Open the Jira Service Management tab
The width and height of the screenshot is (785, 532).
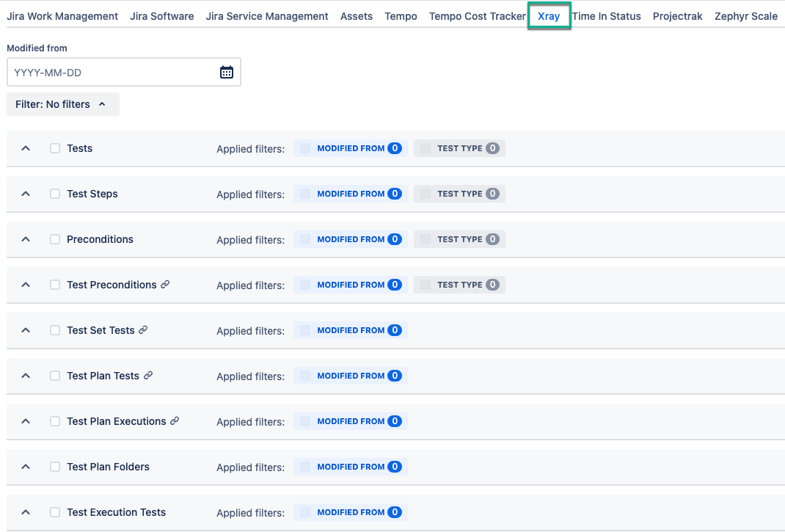point(267,16)
